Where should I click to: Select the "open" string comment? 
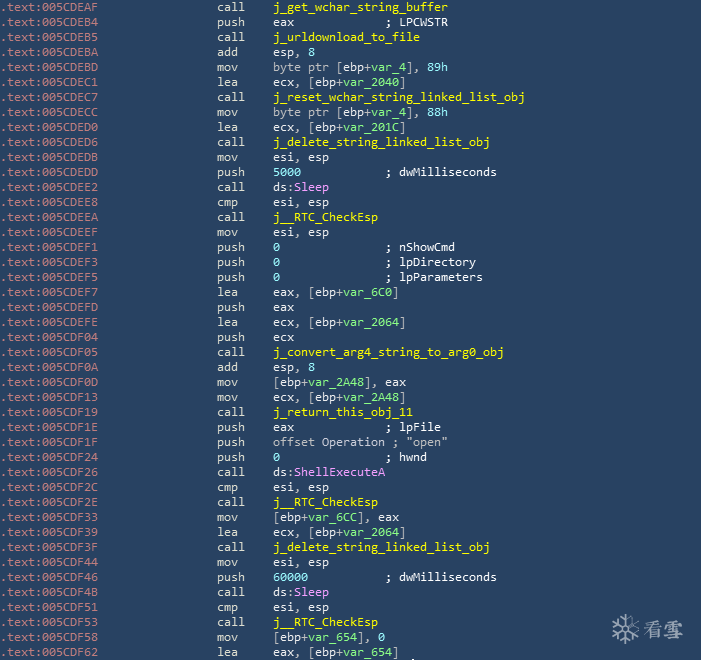click(427, 442)
